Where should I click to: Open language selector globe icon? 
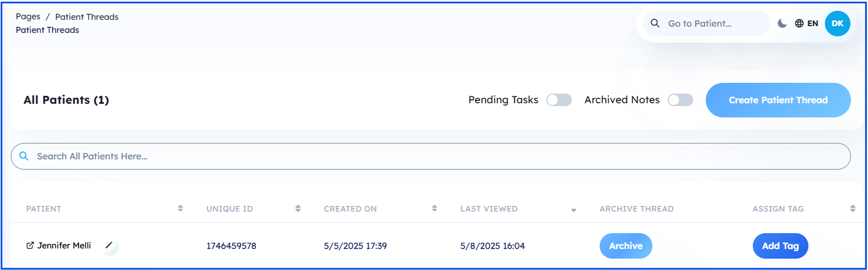tap(799, 23)
